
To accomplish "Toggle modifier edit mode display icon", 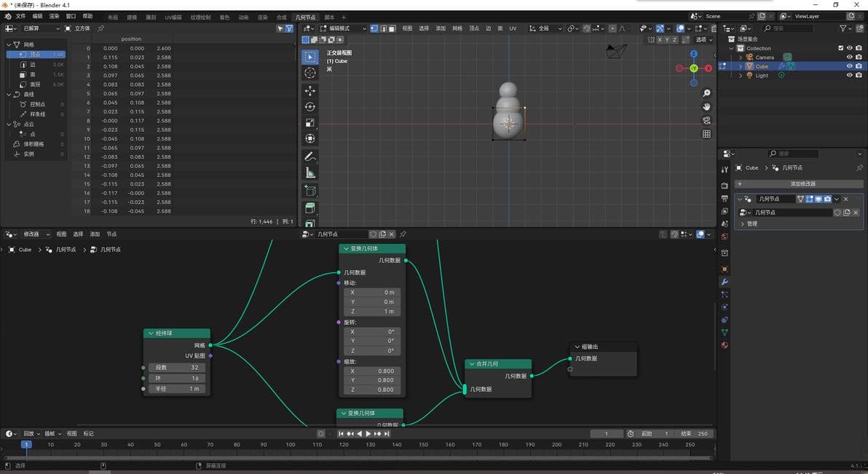I will tap(809, 199).
